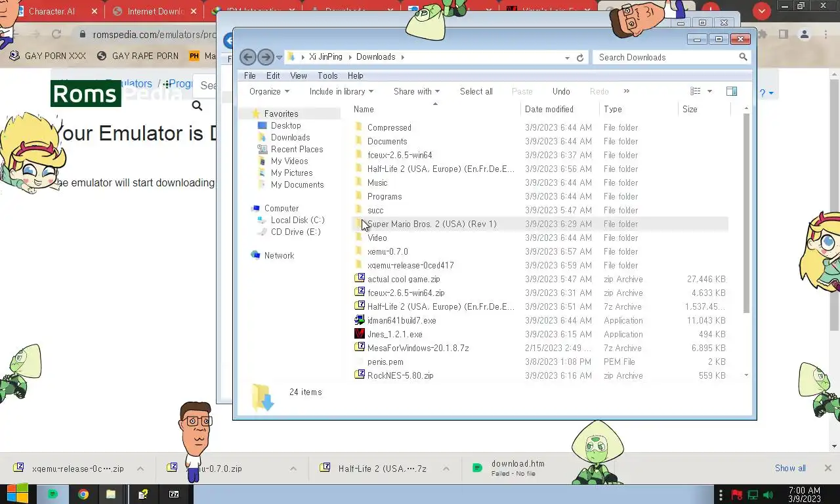This screenshot has height=504, width=840.
Task: Refresh the Downloads folder view
Action: 580,58
